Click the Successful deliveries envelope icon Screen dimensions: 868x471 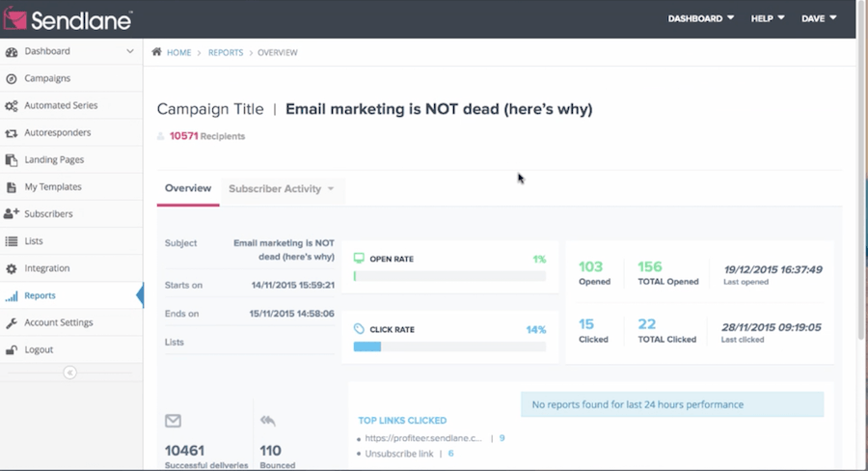[x=173, y=421]
